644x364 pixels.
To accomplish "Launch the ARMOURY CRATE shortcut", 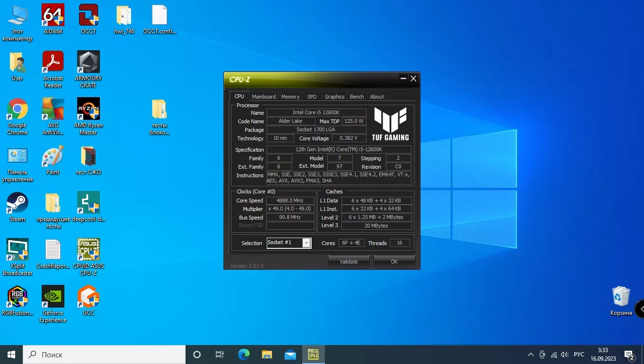I will (x=89, y=70).
